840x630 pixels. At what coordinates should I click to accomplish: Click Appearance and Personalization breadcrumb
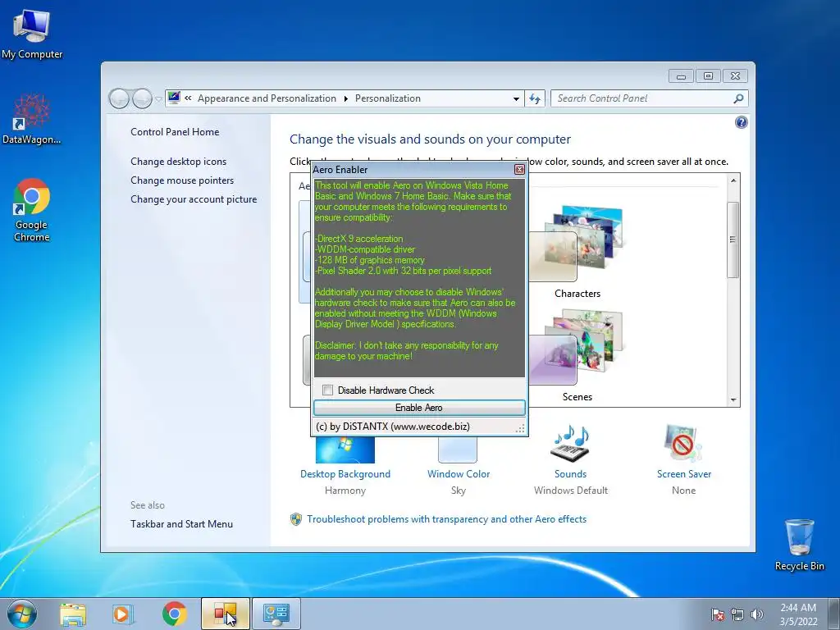point(267,98)
